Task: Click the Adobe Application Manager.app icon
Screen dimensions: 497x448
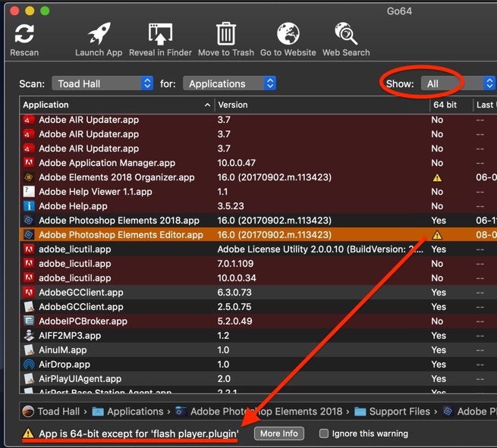Action: 29,163
